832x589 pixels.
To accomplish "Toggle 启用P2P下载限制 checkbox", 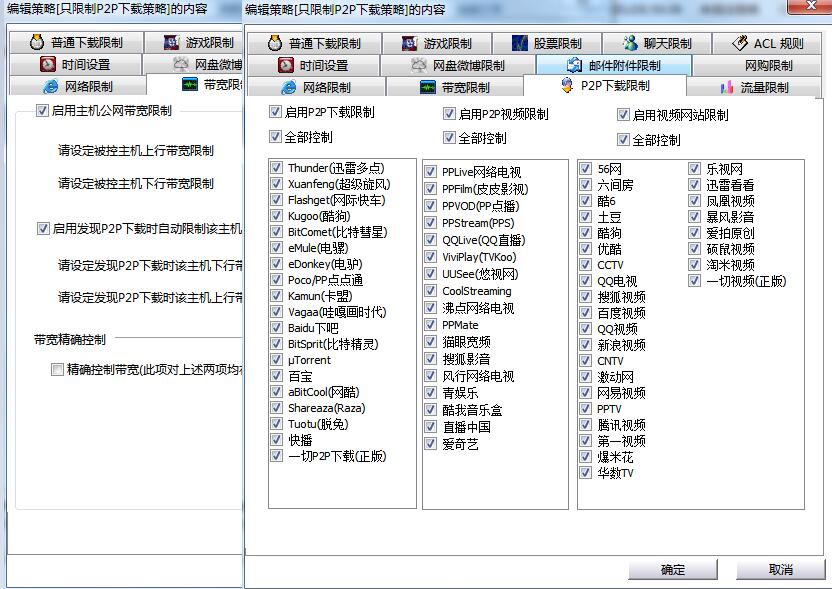I will click(275, 111).
